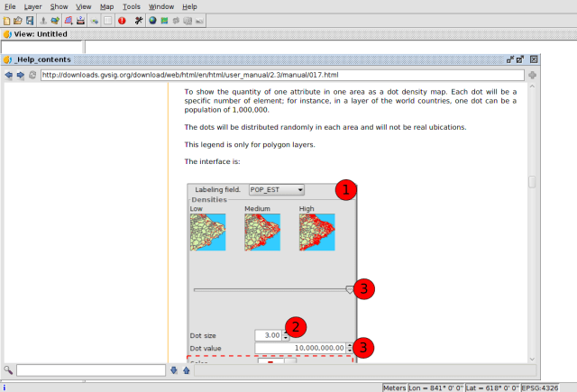Screen dimensions: 577x392
Task: Open the Window menu
Action: tap(161, 6)
